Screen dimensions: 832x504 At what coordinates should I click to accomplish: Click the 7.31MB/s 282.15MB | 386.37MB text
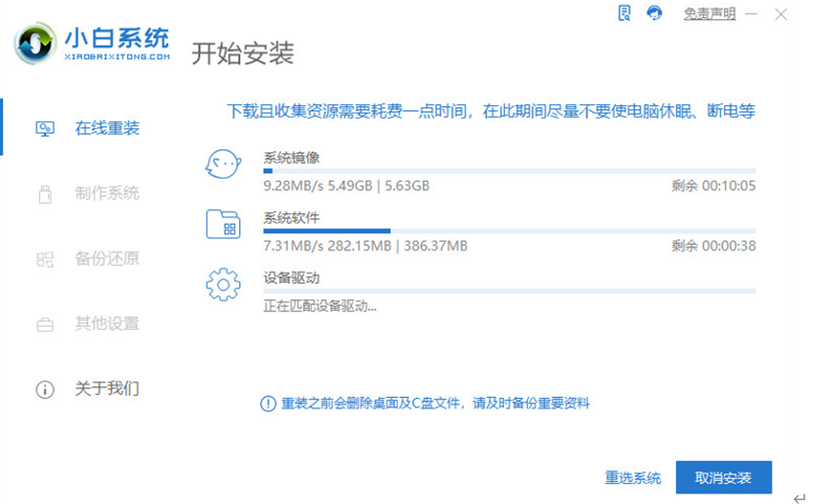pyautogui.click(x=365, y=246)
